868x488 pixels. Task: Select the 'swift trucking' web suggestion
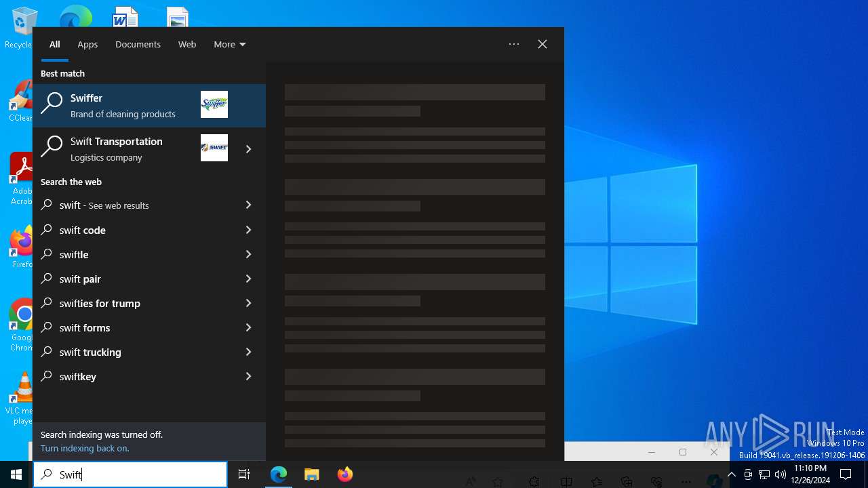pos(132,352)
